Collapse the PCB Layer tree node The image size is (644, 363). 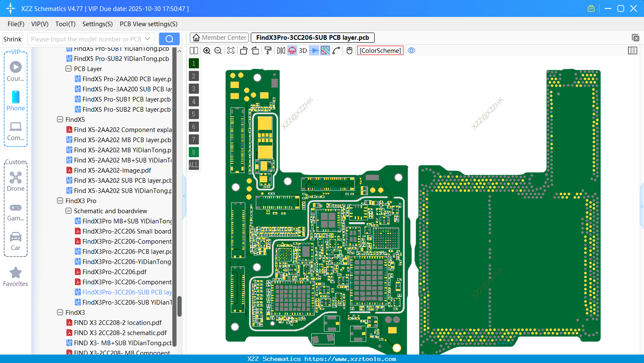pos(69,69)
